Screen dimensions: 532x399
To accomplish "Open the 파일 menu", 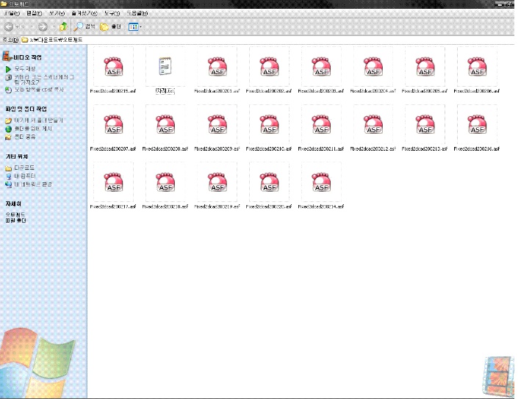I will (x=12, y=13).
